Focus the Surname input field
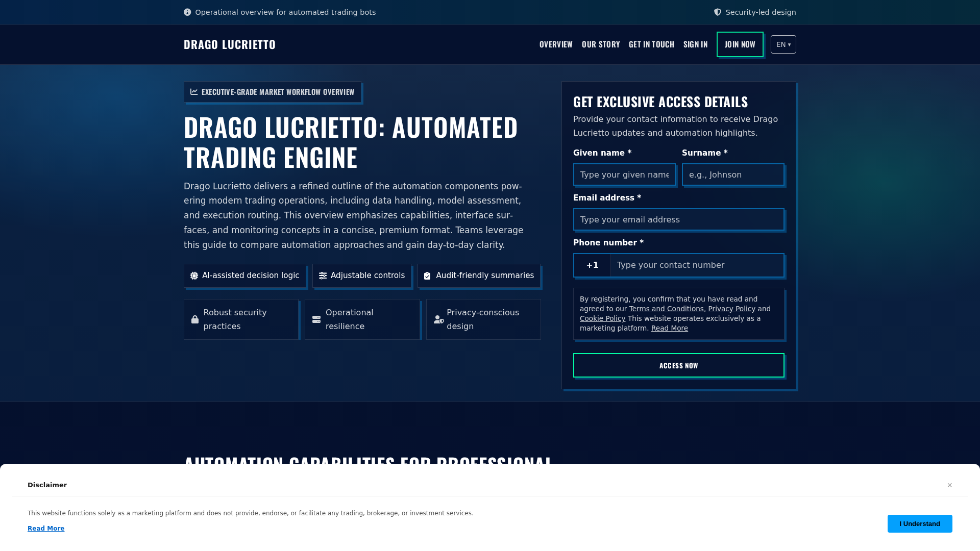 click(733, 174)
